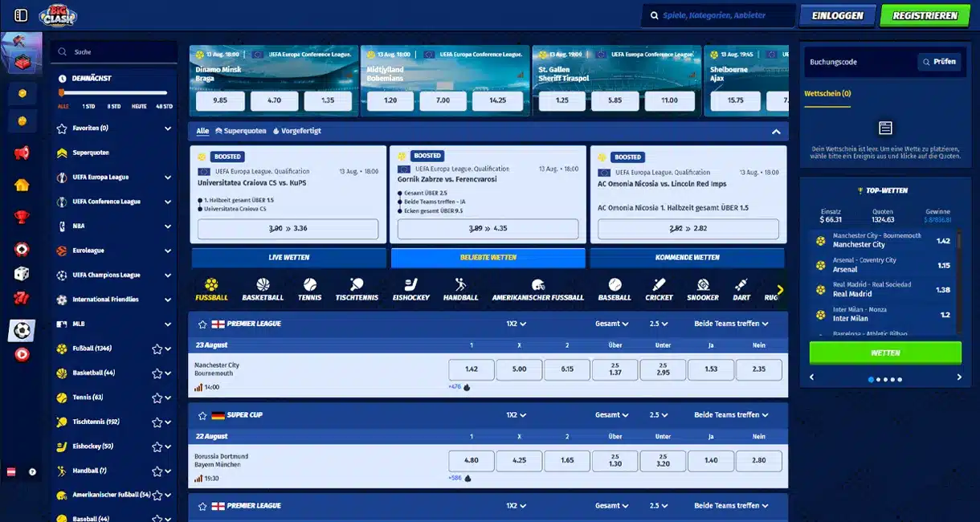
Task: Select the Eishockey sport icon in sport bar
Action: click(x=410, y=285)
